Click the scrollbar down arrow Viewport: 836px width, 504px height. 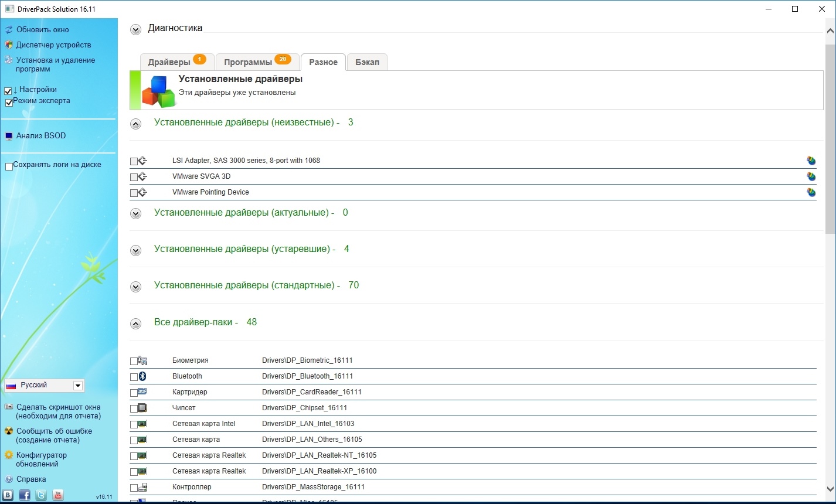click(x=830, y=489)
